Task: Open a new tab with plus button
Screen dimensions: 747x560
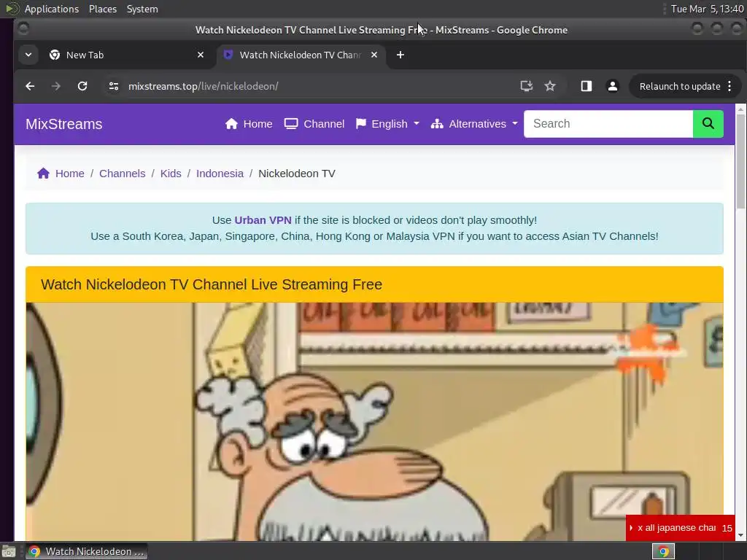Action: pos(400,55)
